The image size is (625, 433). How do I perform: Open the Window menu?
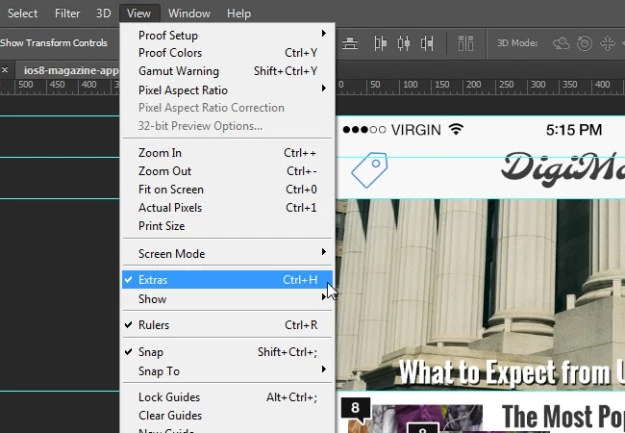pyautogui.click(x=189, y=13)
